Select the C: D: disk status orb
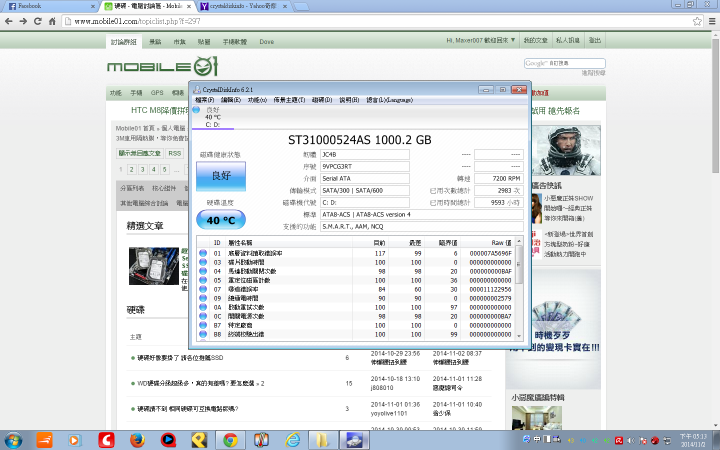The image size is (720, 450). pyautogui.click(x=197, y=110)
